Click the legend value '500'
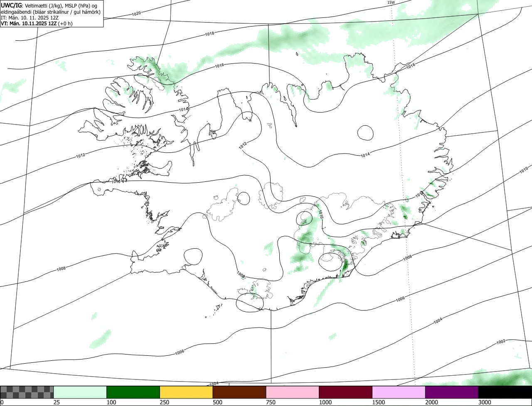 tap(217, 402)
